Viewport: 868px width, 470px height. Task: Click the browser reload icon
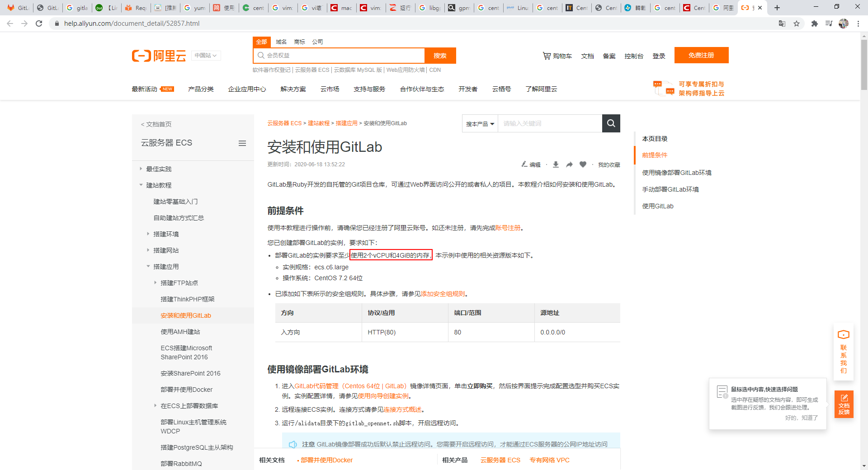tap(39, 23)
